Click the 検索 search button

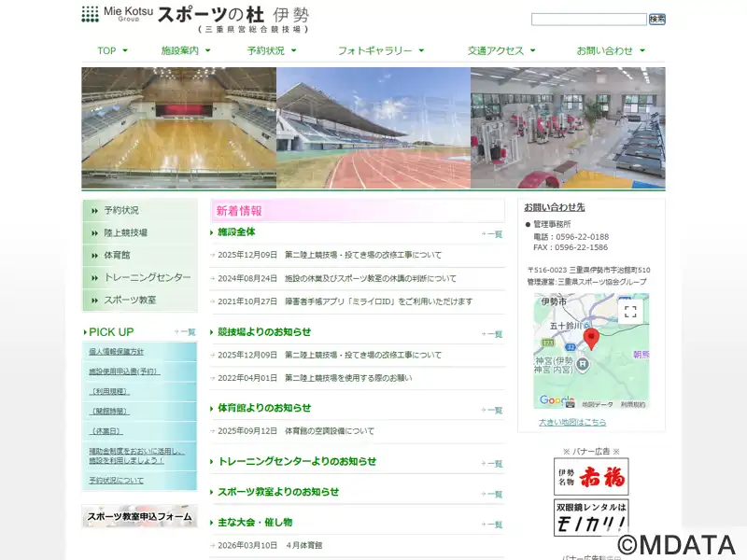(x=657, y=19)
